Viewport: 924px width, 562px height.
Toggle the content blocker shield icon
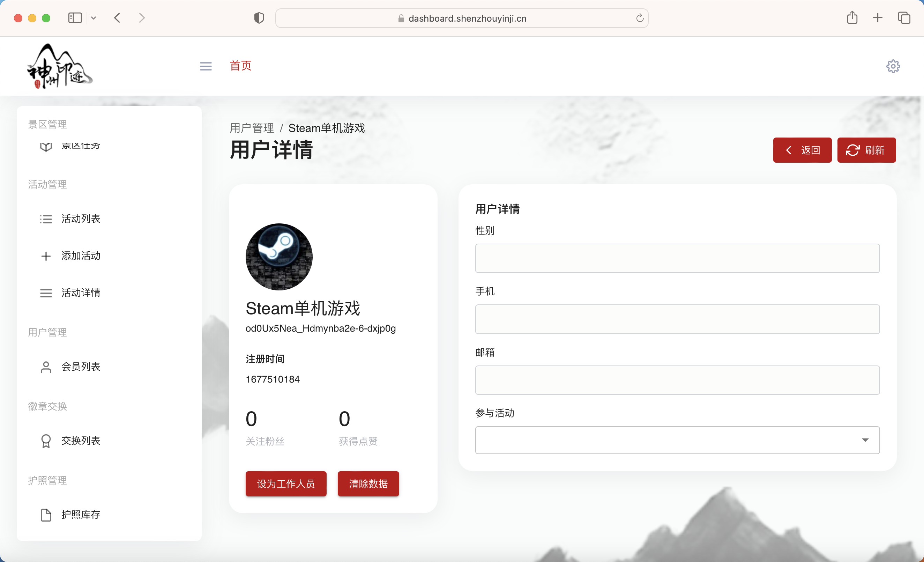click(259, 18)
